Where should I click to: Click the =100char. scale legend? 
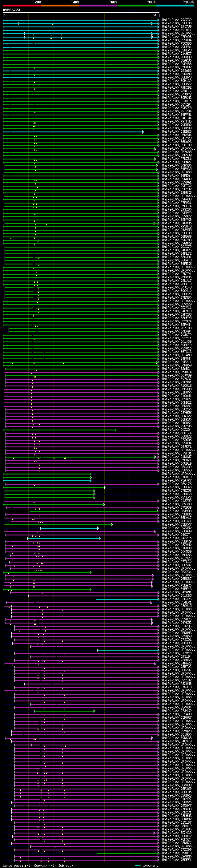[146, 866]
